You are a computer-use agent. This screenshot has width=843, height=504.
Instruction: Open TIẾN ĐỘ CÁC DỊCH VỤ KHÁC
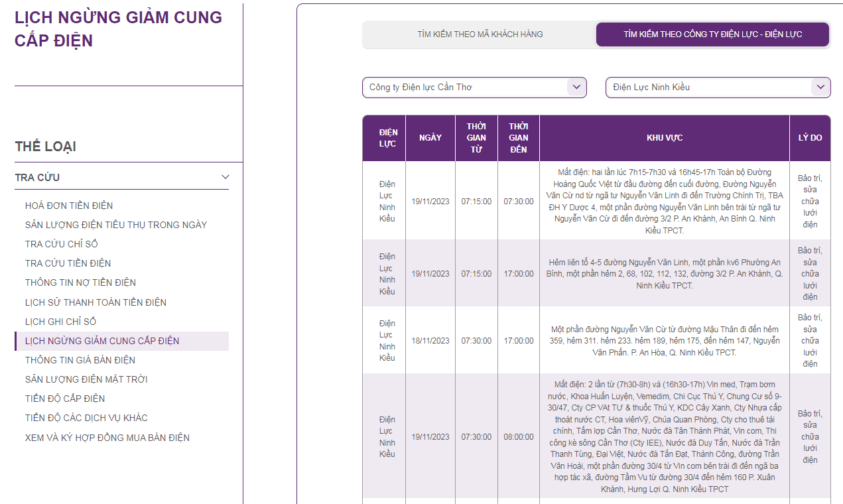[86, 418]
